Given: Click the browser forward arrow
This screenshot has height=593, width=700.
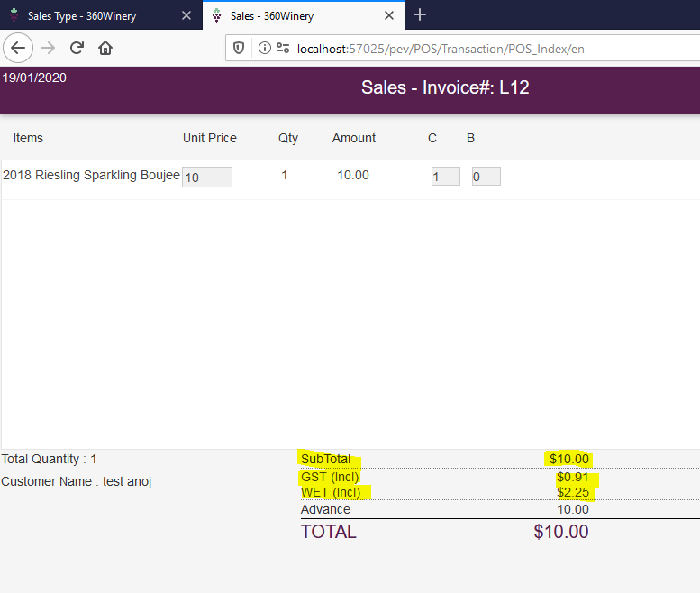Looking at the screenshot, I should point(48,48).
